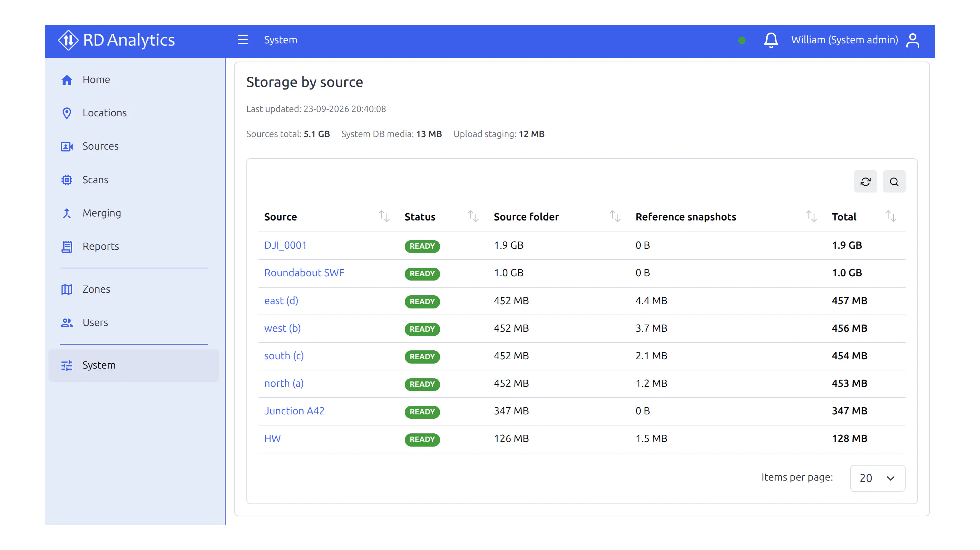Image resolution: width=980 pixels, height=550 pixels.
Task: Open the user profile icon
Action: [913, 40]
